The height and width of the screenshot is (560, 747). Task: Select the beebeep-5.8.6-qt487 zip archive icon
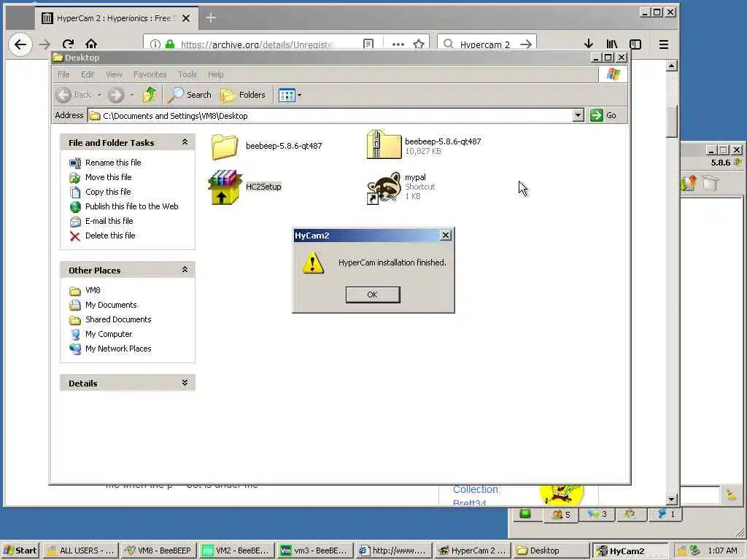click(x=384, y=144)
